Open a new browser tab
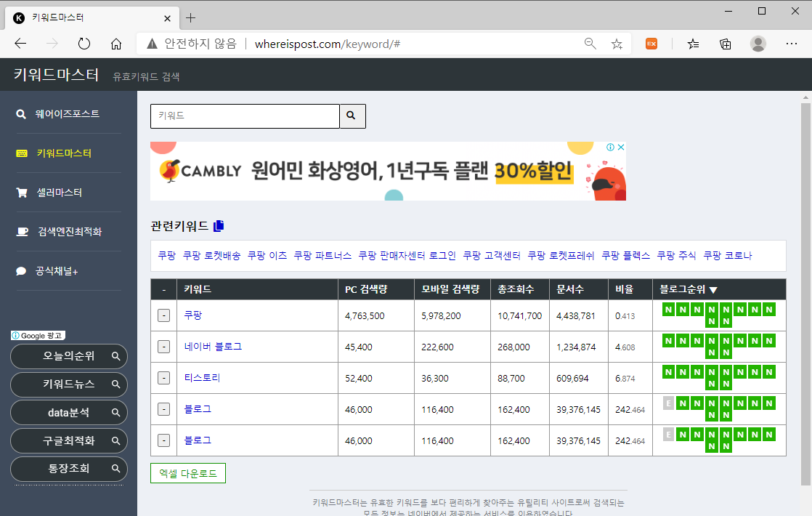The height and width of the screenshot is (516, 812). coord(190,18)
